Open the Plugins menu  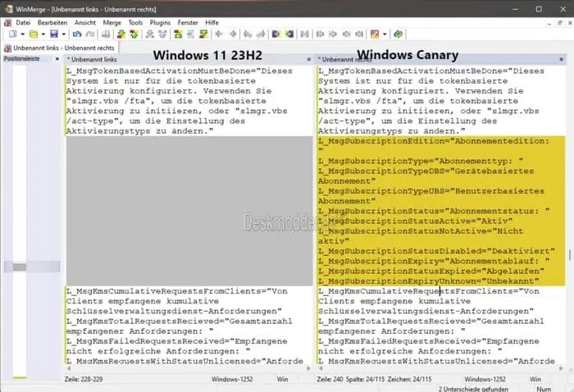pyautogui.click(x=160, y=23)
